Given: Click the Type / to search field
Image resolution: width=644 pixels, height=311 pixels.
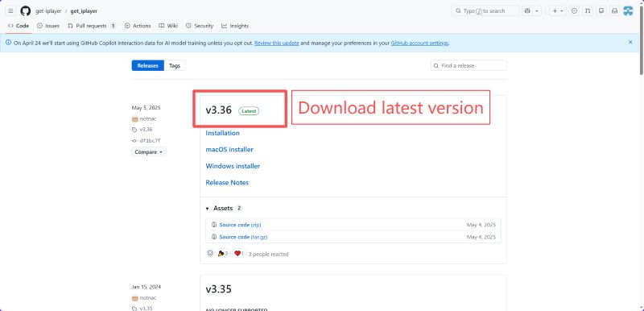Looking at the screenshot, I should point(485,11).
